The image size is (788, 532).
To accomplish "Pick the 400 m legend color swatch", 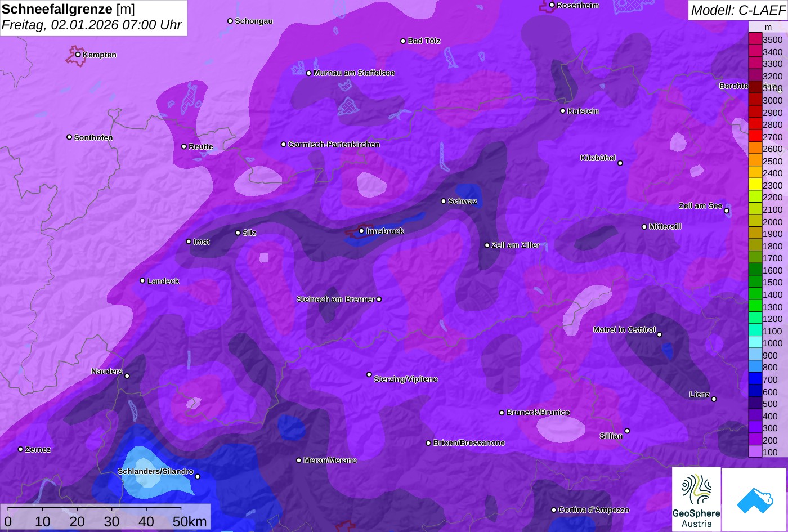I will pos(755,416).
